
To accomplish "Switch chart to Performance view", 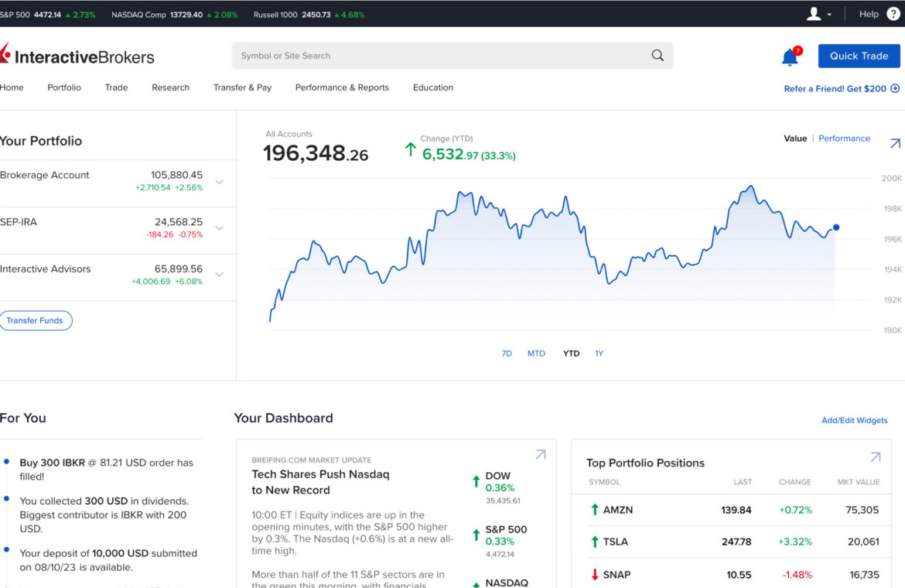I will point(844,138).
